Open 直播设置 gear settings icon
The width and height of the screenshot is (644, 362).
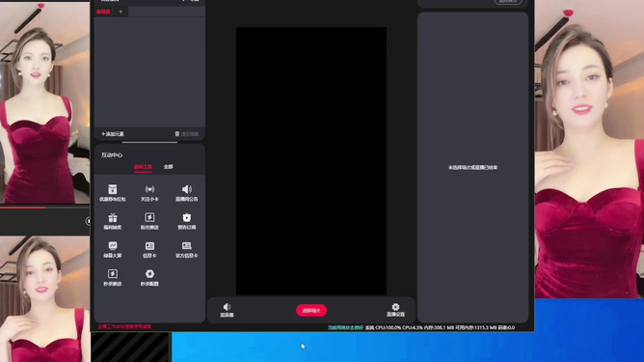[x=395, y=310]
